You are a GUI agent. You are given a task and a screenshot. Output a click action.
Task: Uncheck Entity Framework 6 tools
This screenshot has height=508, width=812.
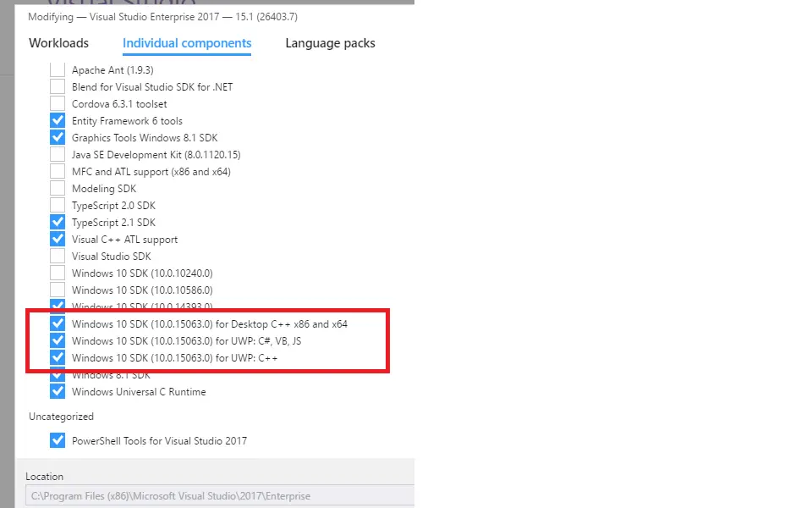(58, 121)
